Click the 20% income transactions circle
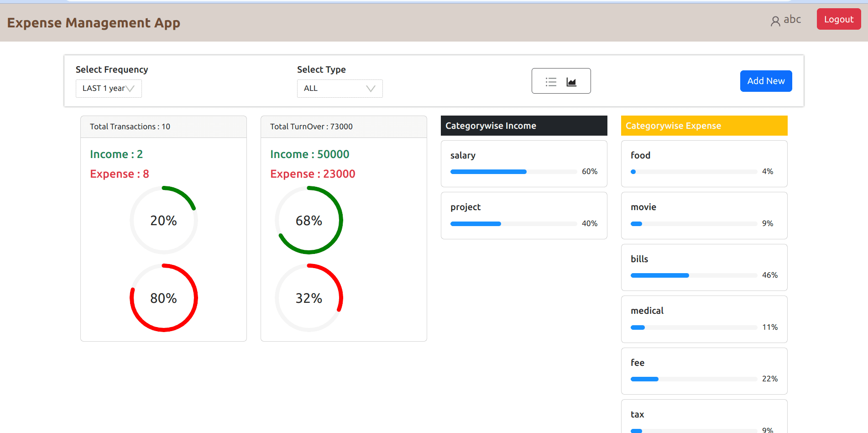Screen dimensions: 868x433 (x=164, y=220)
